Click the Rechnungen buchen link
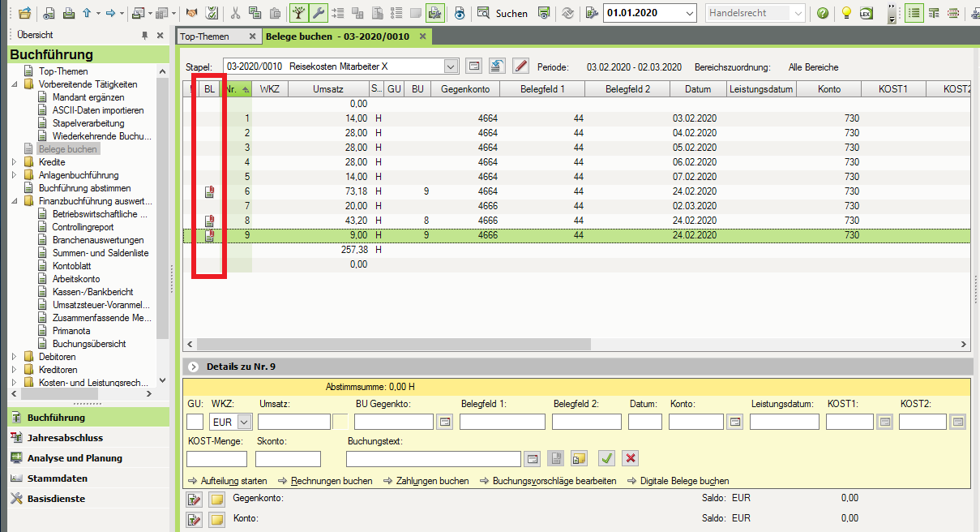This screenshot has width=980, height=532. coord(332,481)
